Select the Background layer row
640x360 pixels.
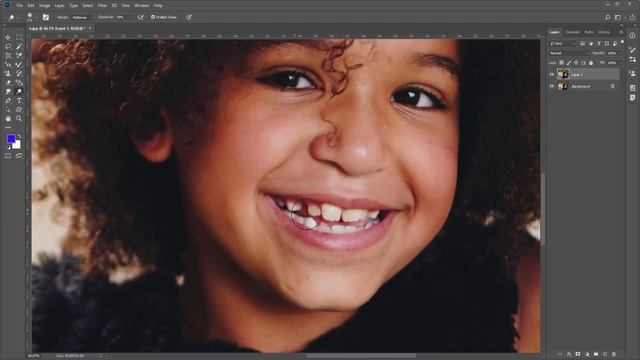(x=584, y=87)
